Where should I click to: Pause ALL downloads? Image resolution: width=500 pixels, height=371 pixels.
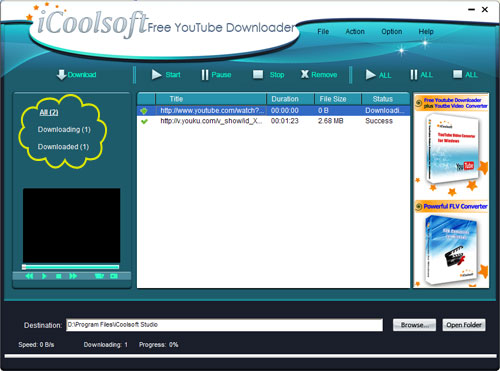coord(421,75)
